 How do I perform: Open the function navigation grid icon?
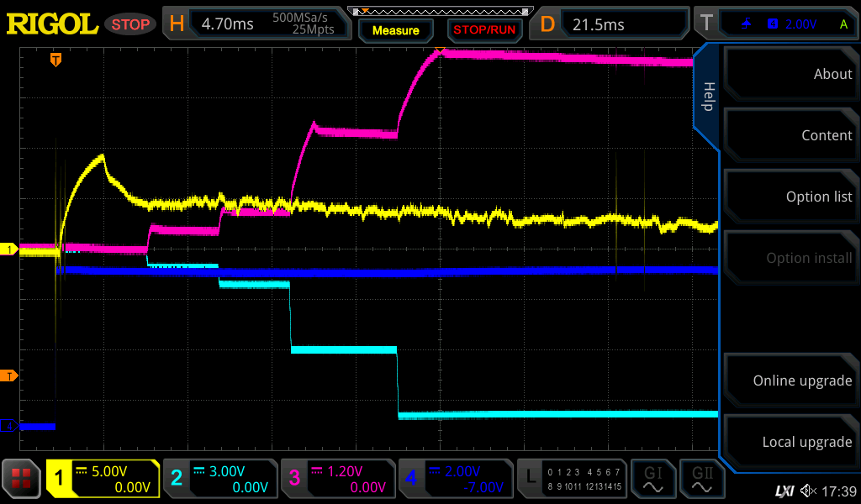click(22, 479)
